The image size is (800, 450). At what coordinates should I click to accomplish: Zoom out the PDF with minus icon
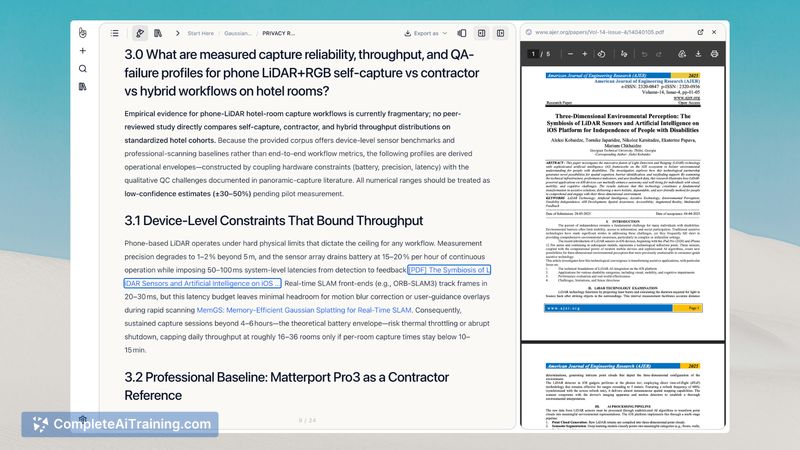(570, 54)
